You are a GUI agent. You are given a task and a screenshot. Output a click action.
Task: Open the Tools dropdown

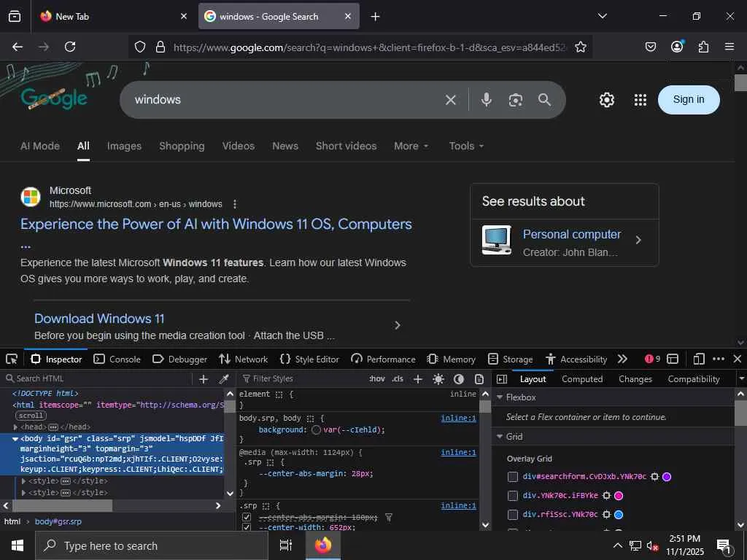[x=466, y=146]
